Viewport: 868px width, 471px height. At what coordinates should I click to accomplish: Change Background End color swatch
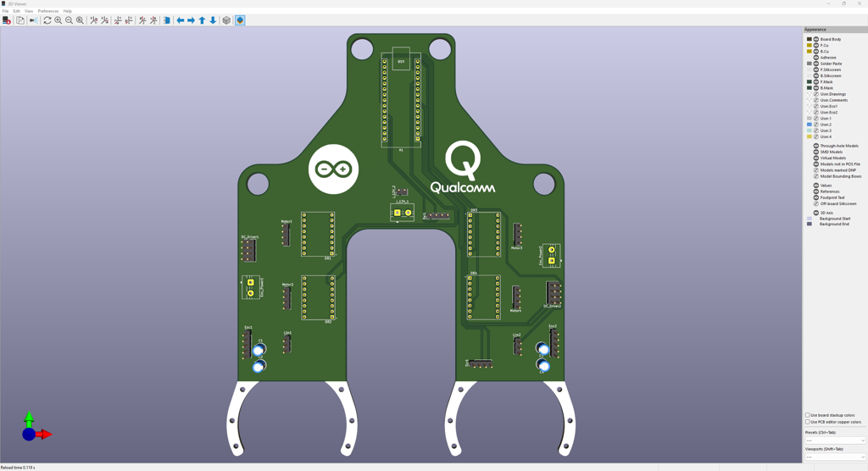(810, 224)
